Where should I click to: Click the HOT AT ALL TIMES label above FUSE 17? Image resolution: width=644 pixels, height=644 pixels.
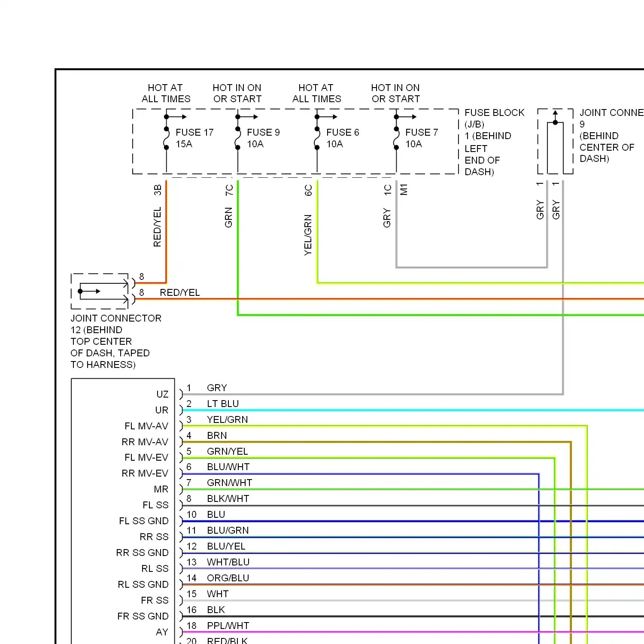166,93
